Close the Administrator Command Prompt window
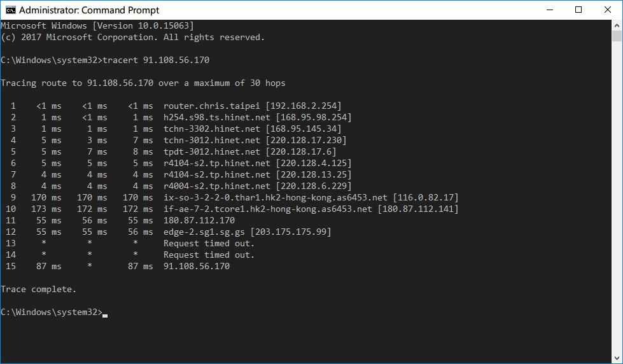This screenshot has height=364, width=623. [608, 10]
